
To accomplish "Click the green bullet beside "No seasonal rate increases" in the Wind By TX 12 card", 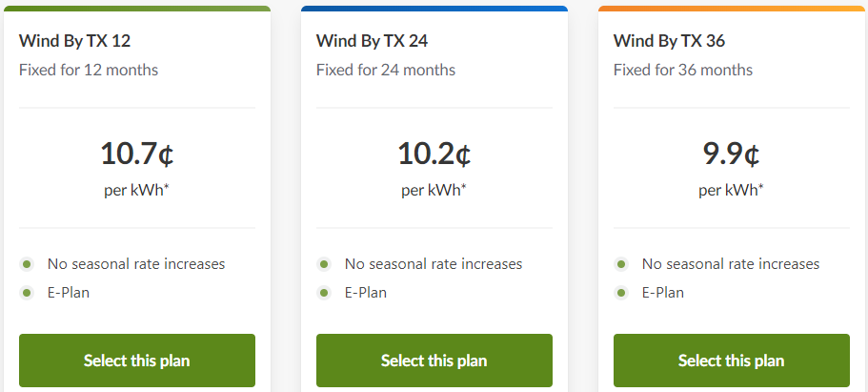I will (x=27, y=263).
